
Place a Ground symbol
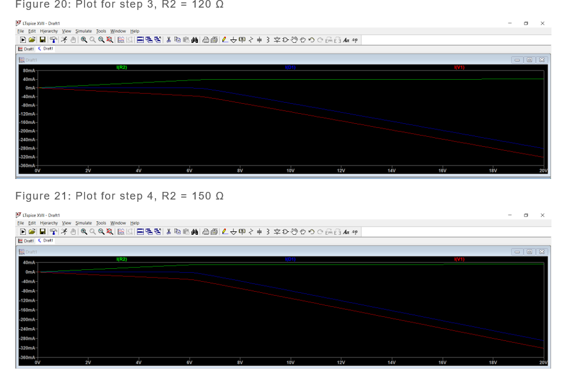(x=234, y=40)
